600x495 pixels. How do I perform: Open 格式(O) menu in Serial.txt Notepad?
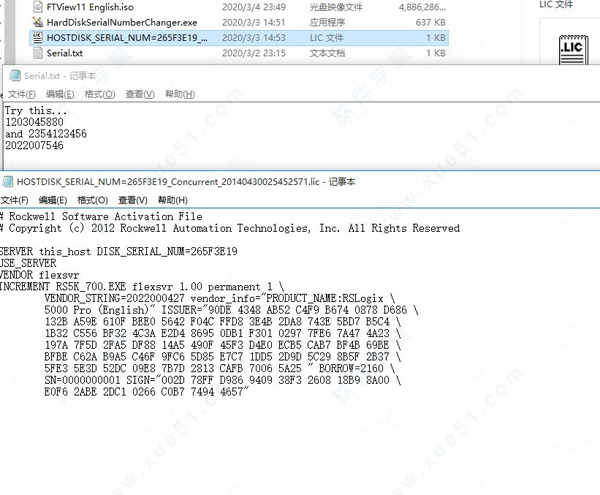click(99, 94)
